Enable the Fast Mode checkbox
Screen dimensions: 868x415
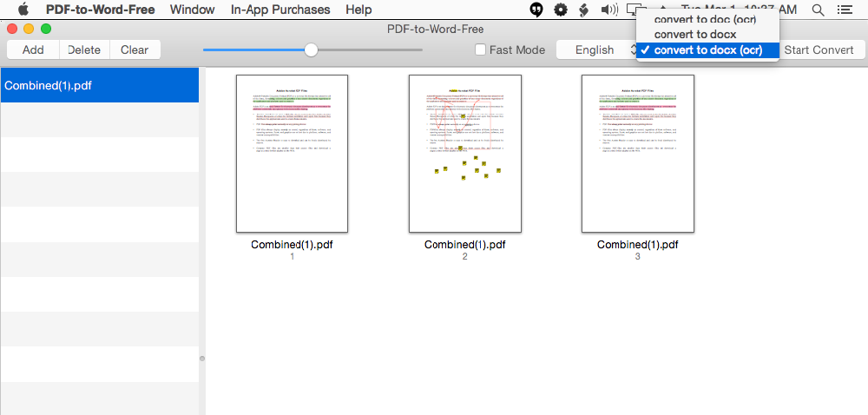[x=481, y=49]
